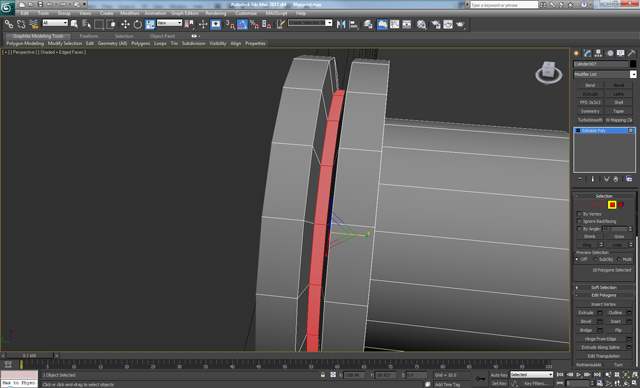Click the Hinge From Edge button

600,339
